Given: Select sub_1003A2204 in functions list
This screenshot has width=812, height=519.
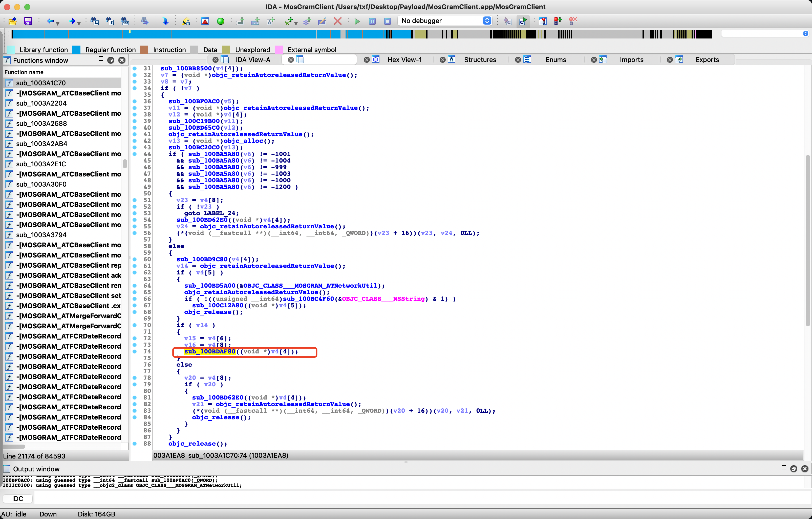Looking at the screenshot, I should tap(62, 103).
